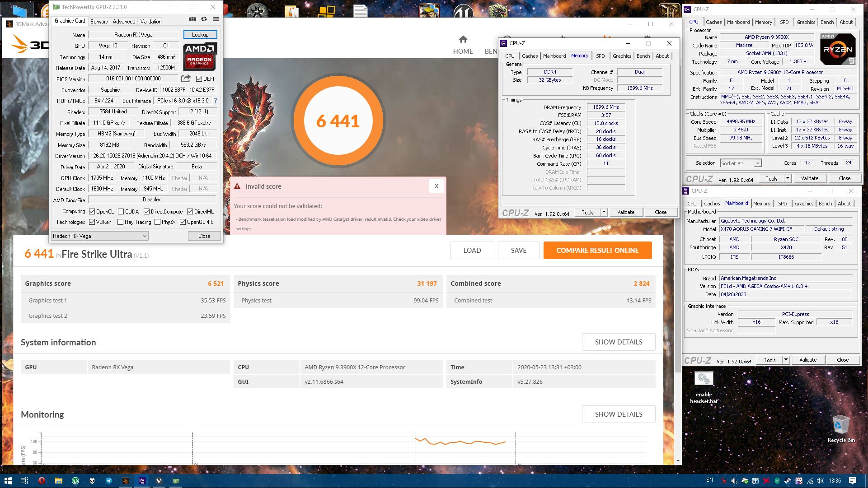The image size is (868, 488).
Task: Dismiss the Invalid score message with X
Action: [x=436, y=186]
